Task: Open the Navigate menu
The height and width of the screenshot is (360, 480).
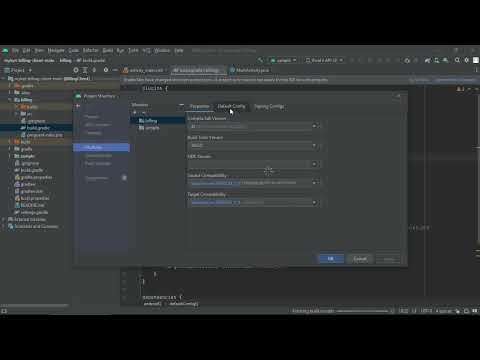Action: point(56,51)
